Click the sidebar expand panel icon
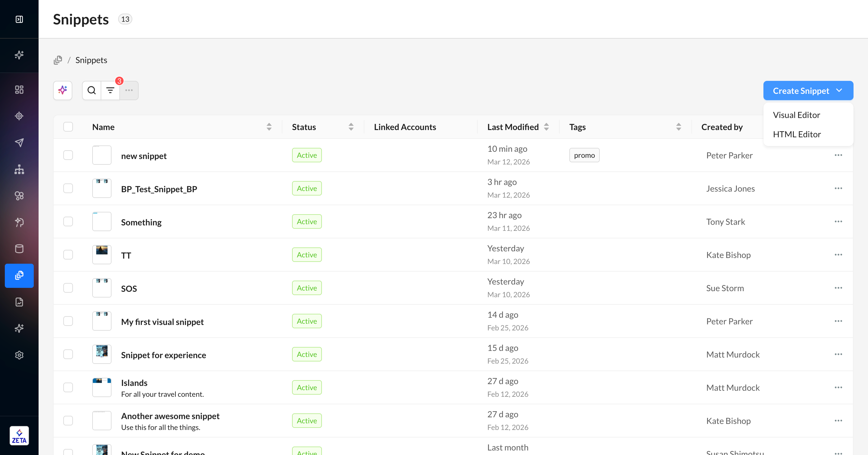 (x=19, y=19)
